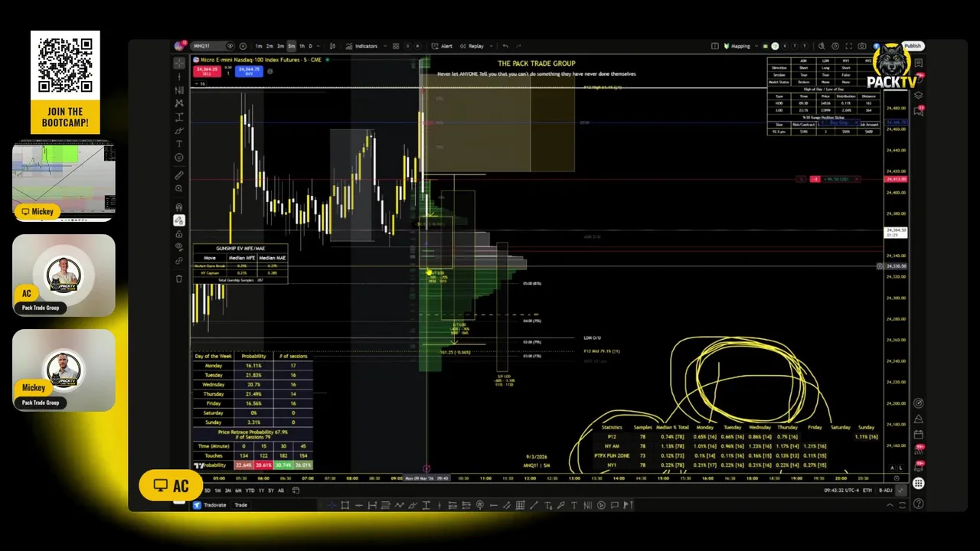Toggle the ETH session setting
The height and width of the screenshot is (551, 980).
click(867, 491)
